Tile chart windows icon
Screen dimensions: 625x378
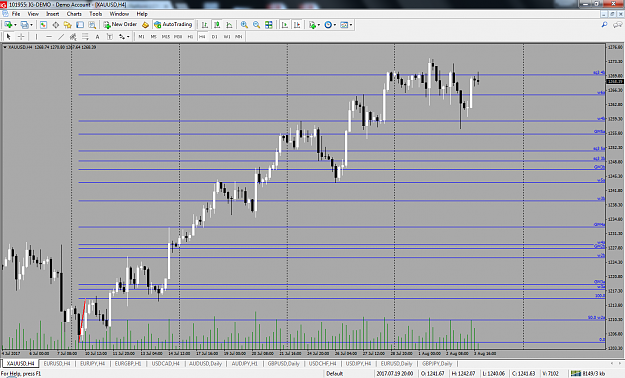point(269,25)
